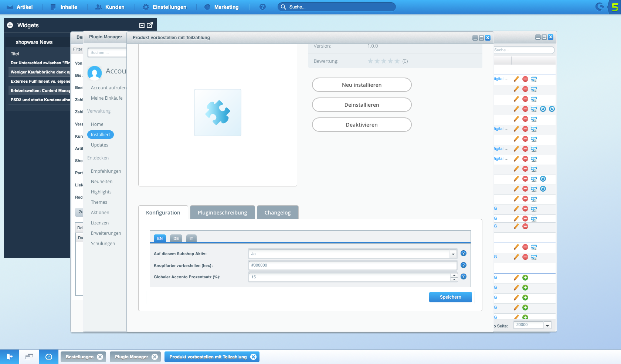Open Empfehlungen in Plugin Manager sidebar
621x364 pixels.
tap(106, 171)
